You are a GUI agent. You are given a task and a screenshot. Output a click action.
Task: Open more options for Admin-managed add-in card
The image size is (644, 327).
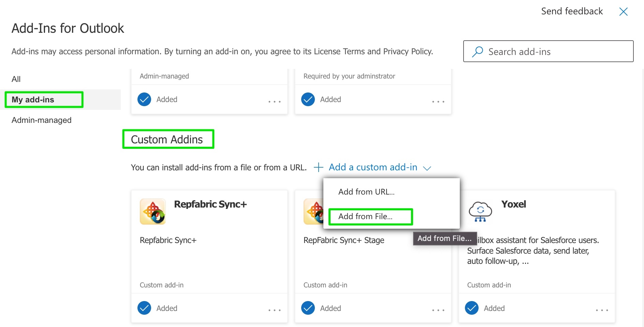click(x=274, y=101)
